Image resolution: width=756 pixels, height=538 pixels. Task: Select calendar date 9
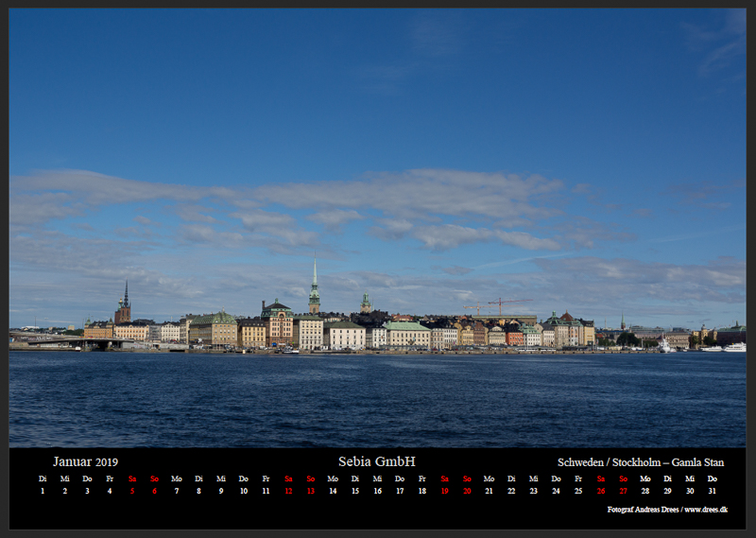[221, 491]
